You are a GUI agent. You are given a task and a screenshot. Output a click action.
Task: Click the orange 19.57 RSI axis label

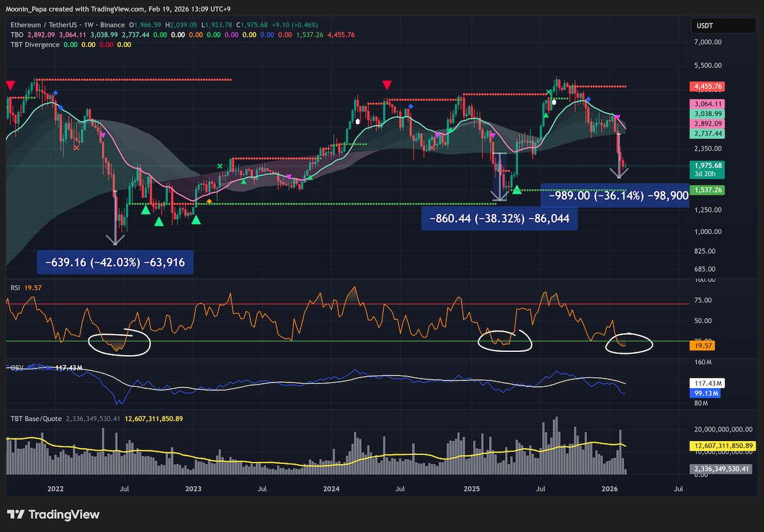click(702, 344)
